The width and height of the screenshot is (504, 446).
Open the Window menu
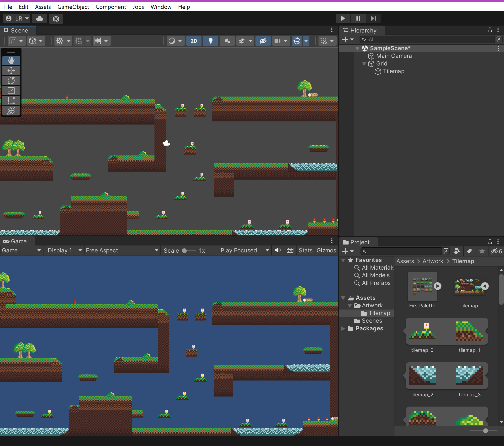(161, 7)
